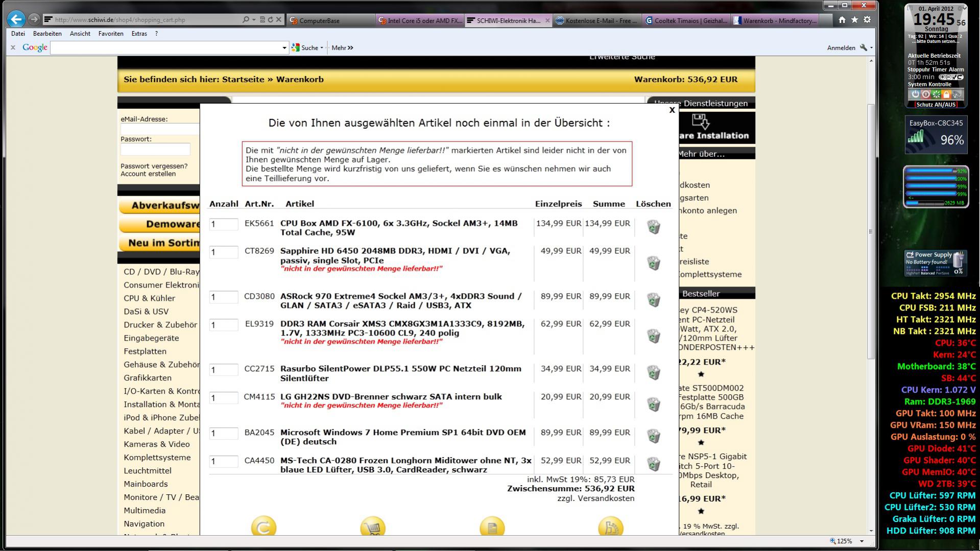Delete the Rasurbo SilentPower power supply row
The width and height of the screenshot is (980, 551).
coord(653,372)
